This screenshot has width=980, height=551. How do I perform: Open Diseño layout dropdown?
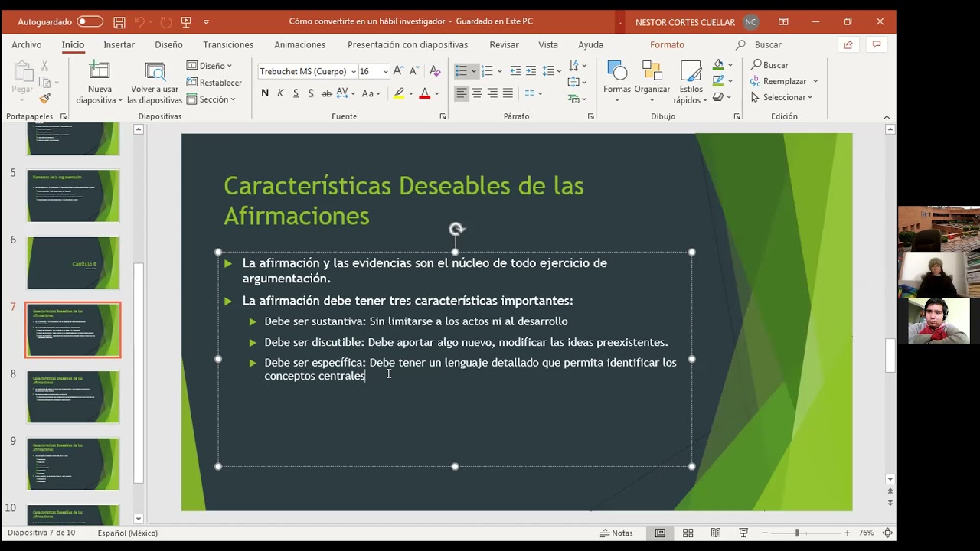209,66
